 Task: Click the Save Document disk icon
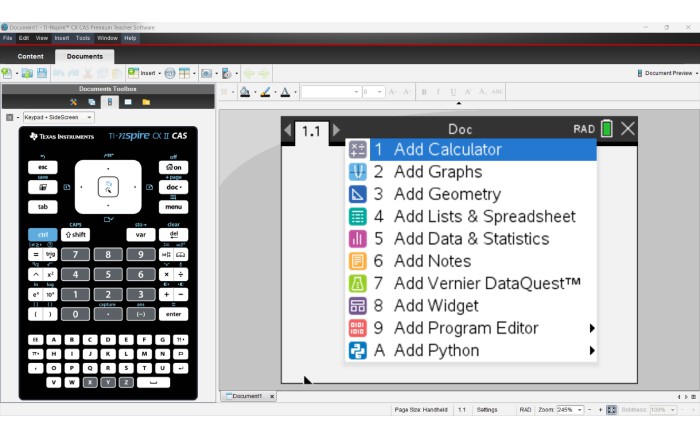coord(41,73)
